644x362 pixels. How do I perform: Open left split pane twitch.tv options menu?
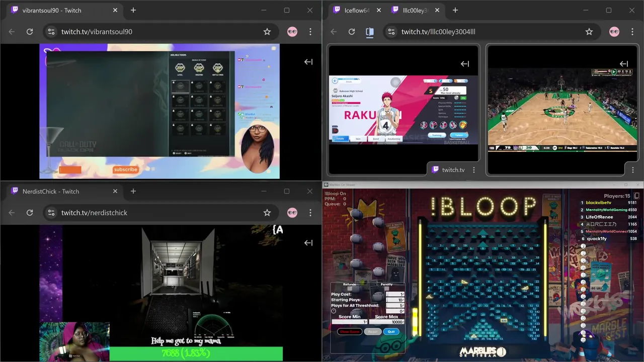tap(474, 170)
